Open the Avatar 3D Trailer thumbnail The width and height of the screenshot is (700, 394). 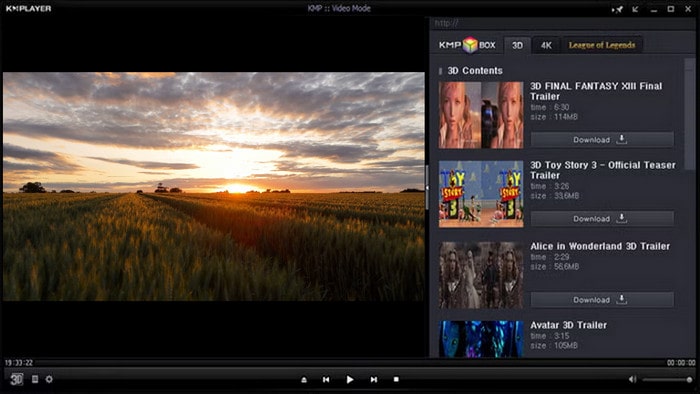coord(481,339)
